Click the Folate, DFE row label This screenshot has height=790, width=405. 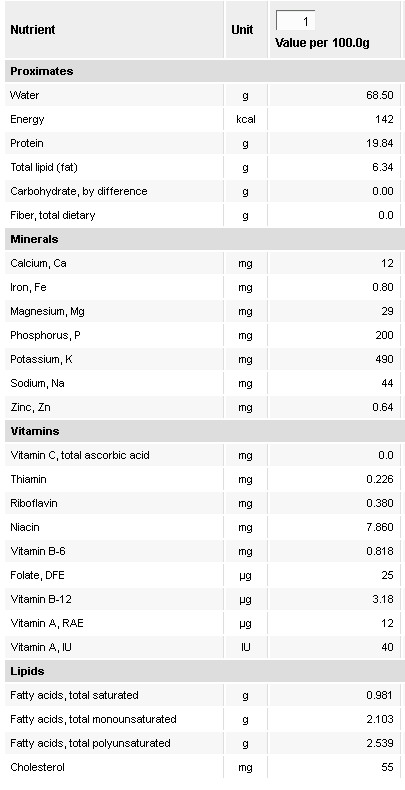click(x=37, y=575)
